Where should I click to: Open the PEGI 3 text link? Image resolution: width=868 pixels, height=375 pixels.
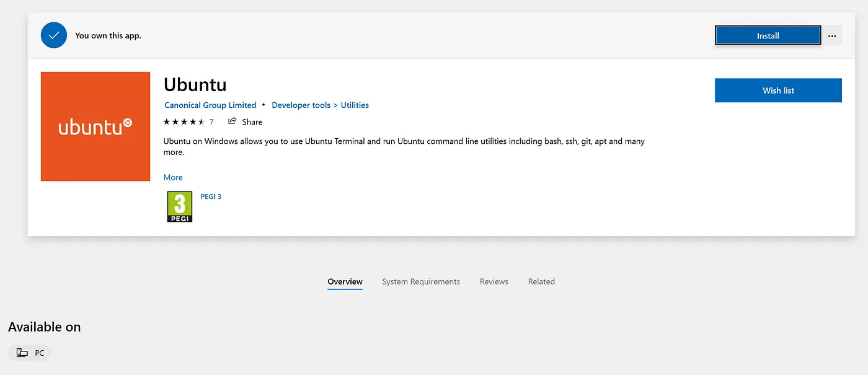211,196
